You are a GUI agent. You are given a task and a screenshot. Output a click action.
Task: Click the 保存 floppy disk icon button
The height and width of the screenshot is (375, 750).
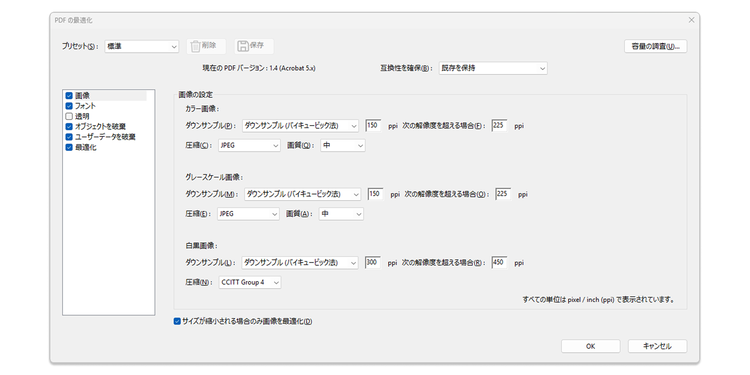tap(254, 46)
